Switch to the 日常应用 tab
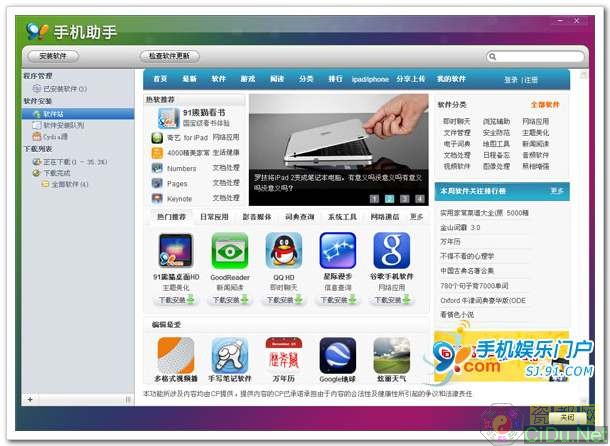This screenshot has width=610, height=446. point(214,217)
